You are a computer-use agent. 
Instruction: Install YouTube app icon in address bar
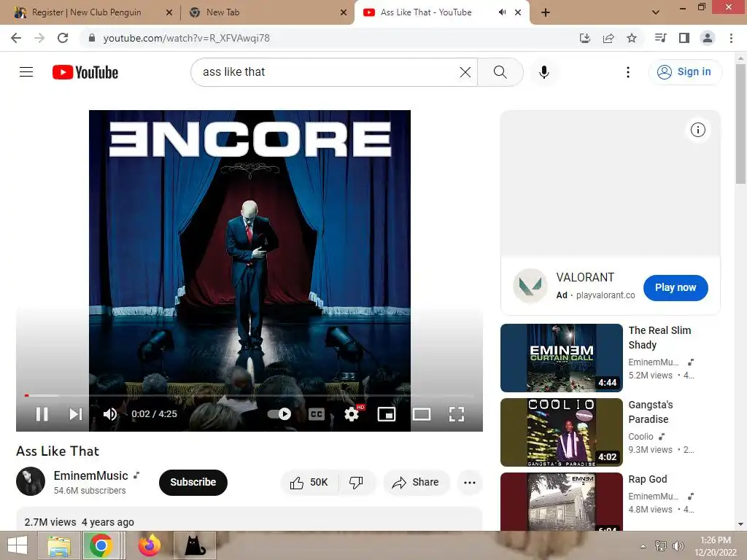(585, 38)
